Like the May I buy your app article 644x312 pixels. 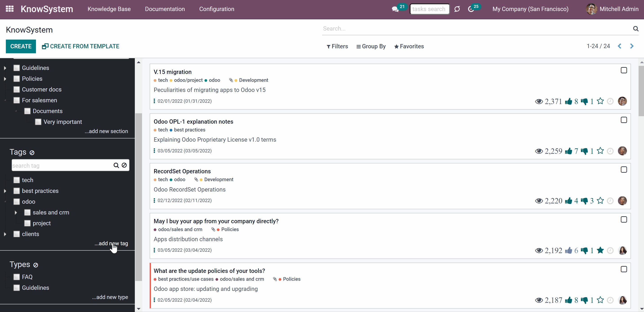coord(568,250)
